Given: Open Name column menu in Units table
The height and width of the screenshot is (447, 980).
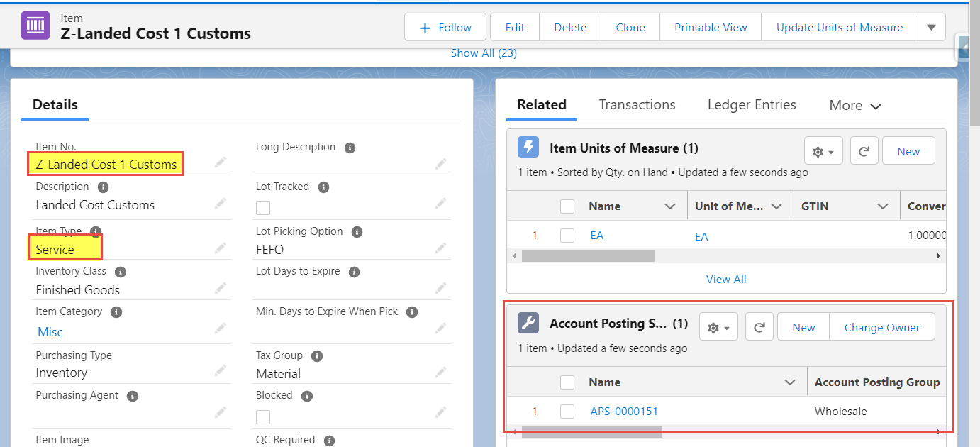Looking at the screenshot, I should (669, 206).
